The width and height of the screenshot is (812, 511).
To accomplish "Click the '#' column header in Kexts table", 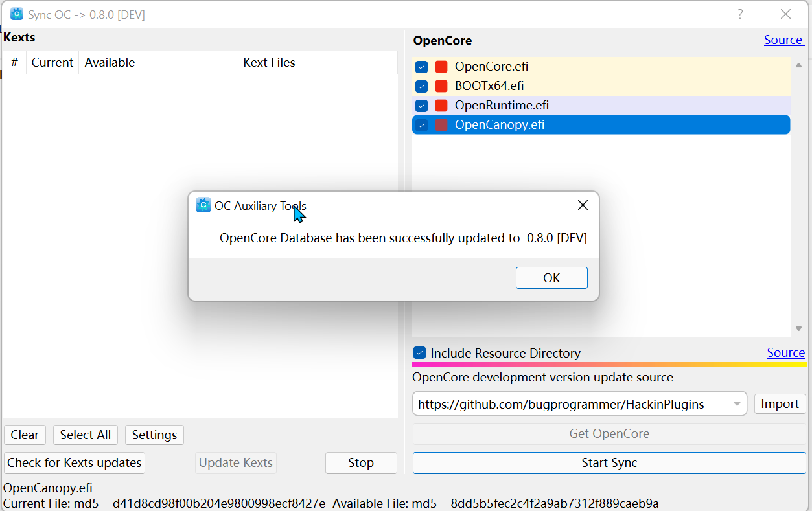I will 14,63.
